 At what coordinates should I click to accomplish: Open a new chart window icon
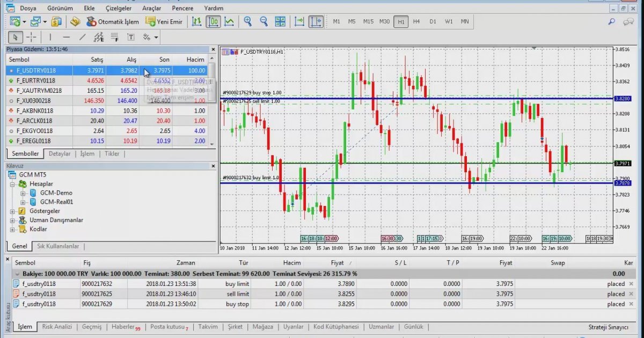(15, 21)
